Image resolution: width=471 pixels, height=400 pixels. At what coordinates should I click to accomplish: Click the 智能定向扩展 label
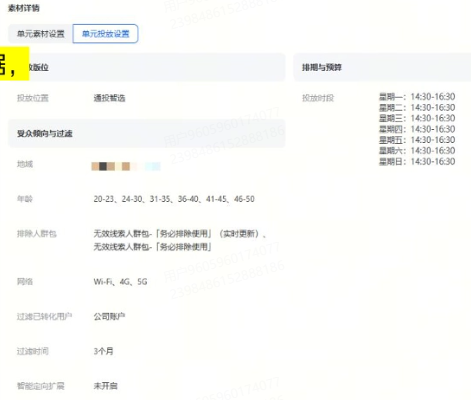[x=41, y=386]
